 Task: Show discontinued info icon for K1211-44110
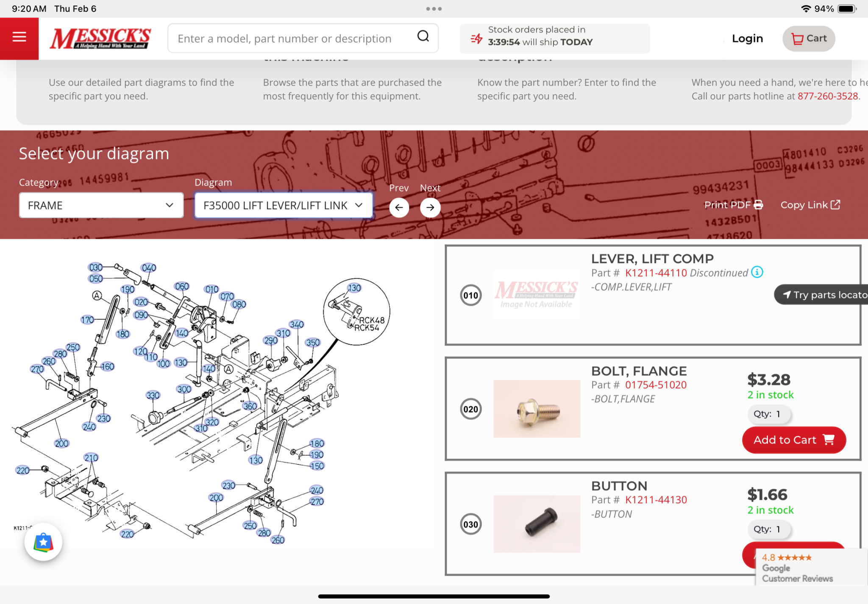757,272
